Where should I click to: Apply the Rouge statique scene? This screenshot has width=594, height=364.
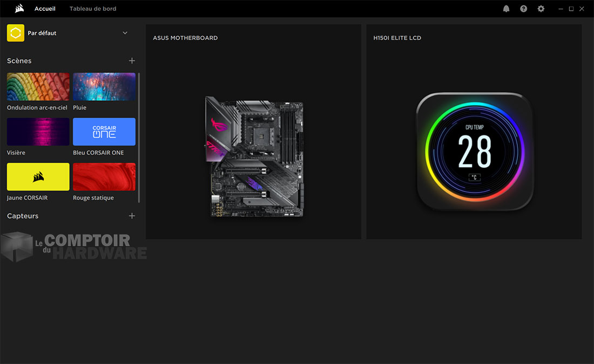coord(104,177)
